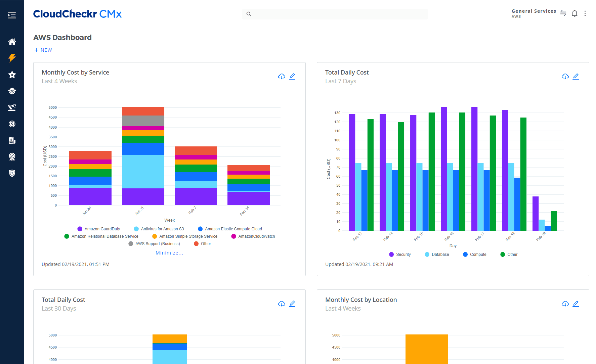This screenshot has height=364, width=596.
Task: Toggle Database legend series
Action: click(x=437, y=255)
